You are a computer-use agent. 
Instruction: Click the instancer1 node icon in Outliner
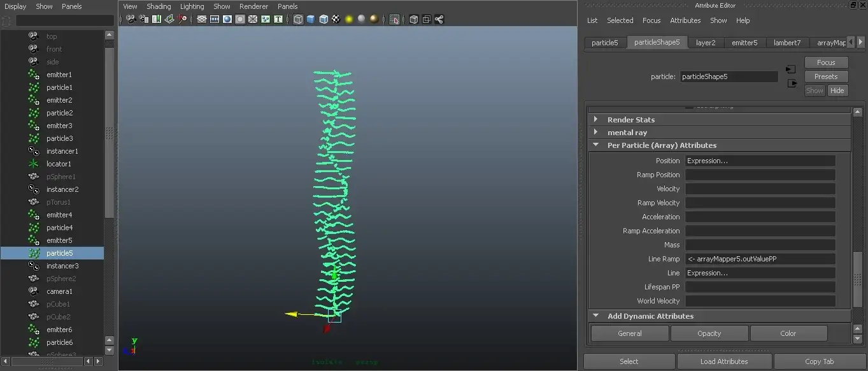(34, 151)
